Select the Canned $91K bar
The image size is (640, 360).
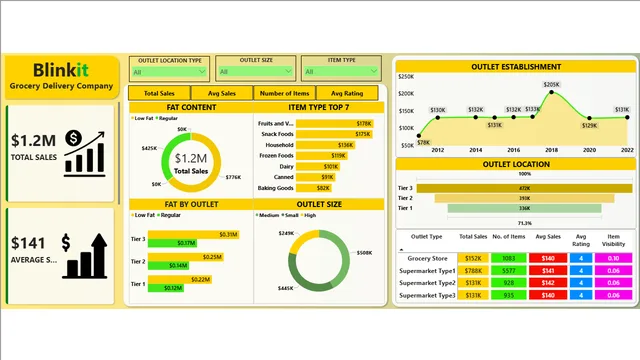point(316,177)
